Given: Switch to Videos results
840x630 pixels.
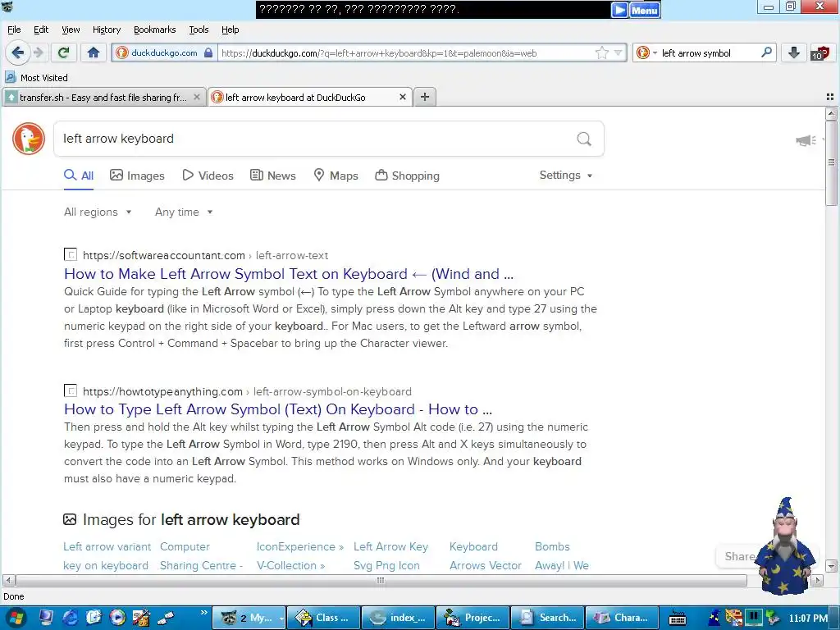Looking at the screenshot, I should (x=208, y=176).
